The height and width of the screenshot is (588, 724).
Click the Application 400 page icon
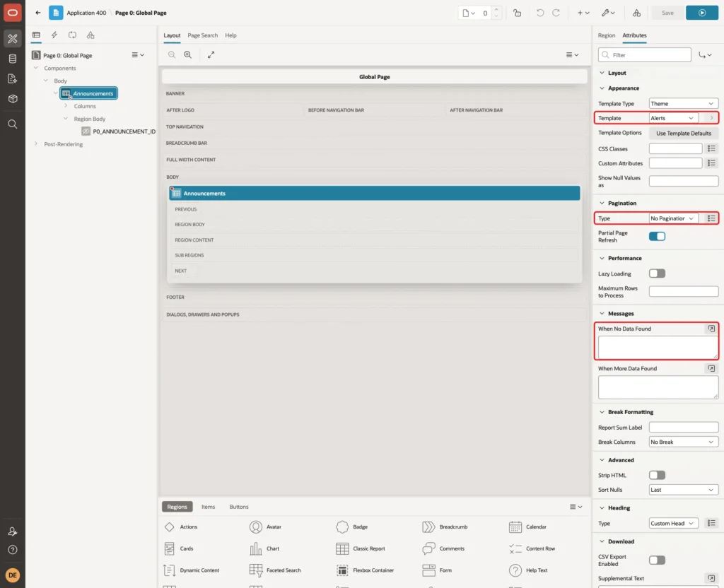click(x=56, y=13)
